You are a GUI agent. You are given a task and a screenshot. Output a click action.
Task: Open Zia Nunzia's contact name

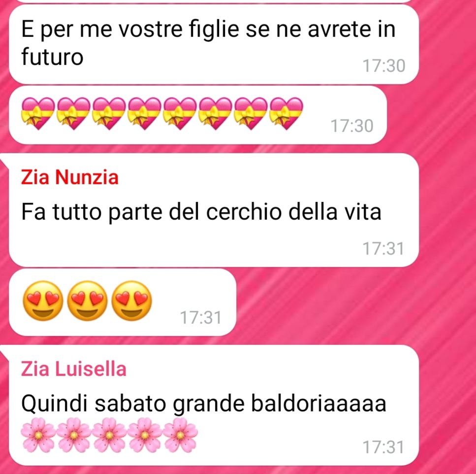click(69, 177)
